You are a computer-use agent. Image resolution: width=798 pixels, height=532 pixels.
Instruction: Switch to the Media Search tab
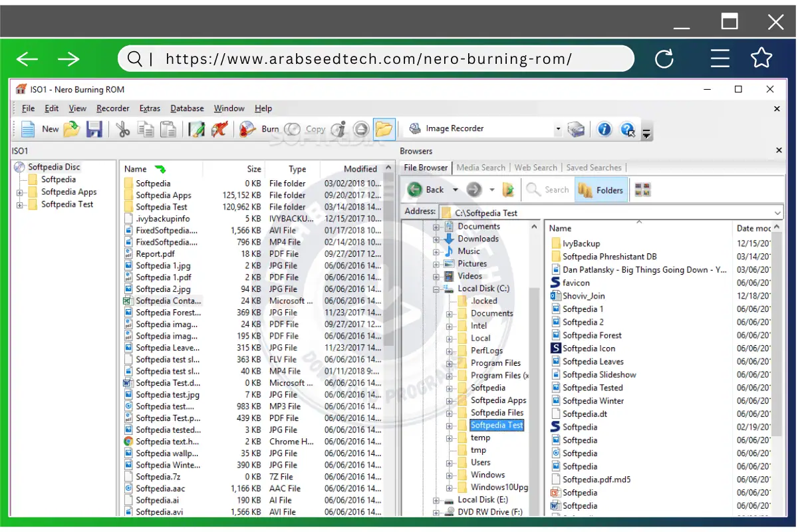481,168
